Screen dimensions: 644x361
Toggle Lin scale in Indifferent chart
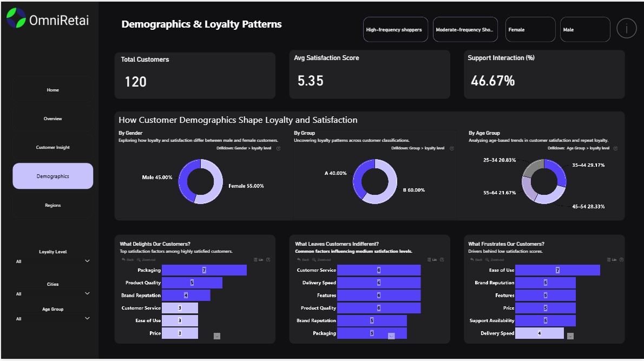(432, 260)
